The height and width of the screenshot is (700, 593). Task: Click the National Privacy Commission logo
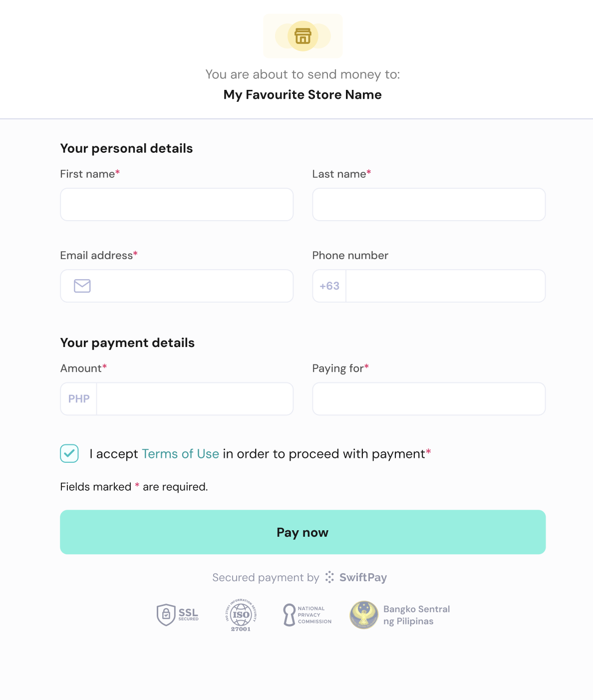(x=307, y=615)
